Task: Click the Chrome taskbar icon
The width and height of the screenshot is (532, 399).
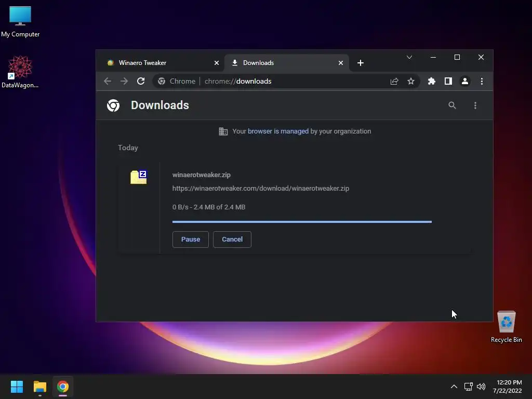Action: [63, 387]
